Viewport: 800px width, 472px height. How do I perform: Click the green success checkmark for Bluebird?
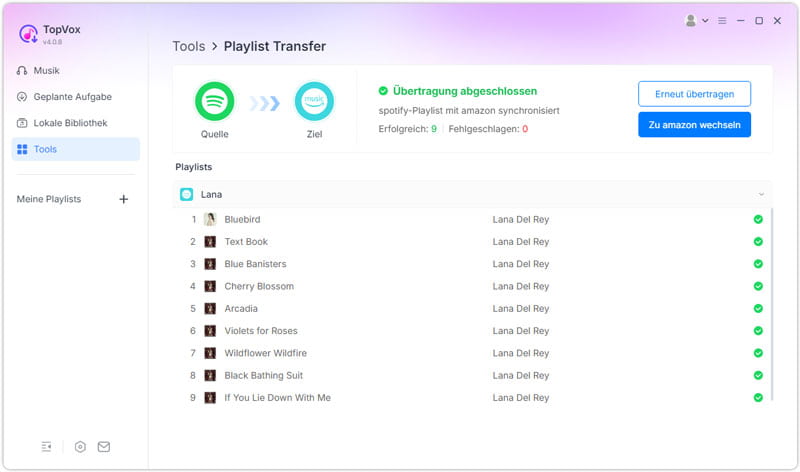pyautogui.click(x=758, y=219)
